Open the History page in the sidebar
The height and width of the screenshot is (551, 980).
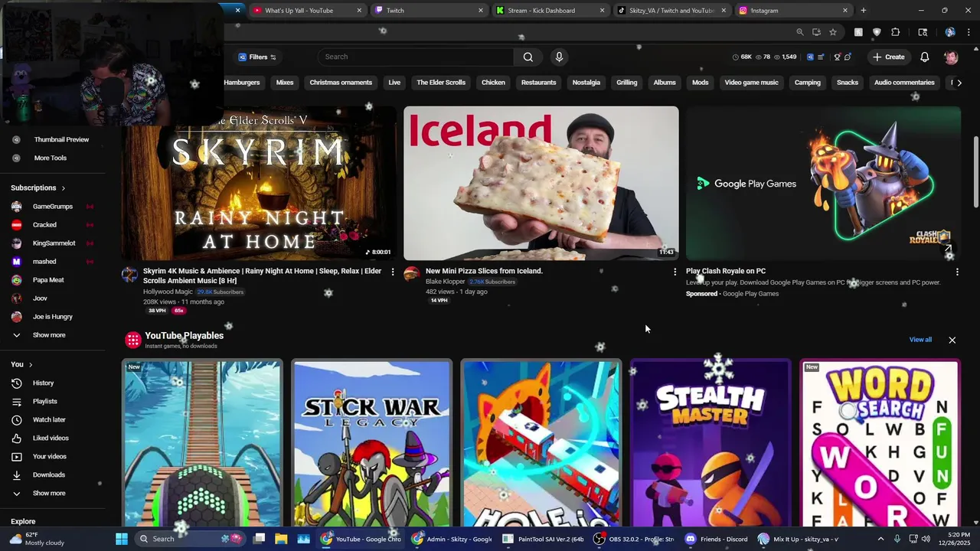tap(44, 383)
